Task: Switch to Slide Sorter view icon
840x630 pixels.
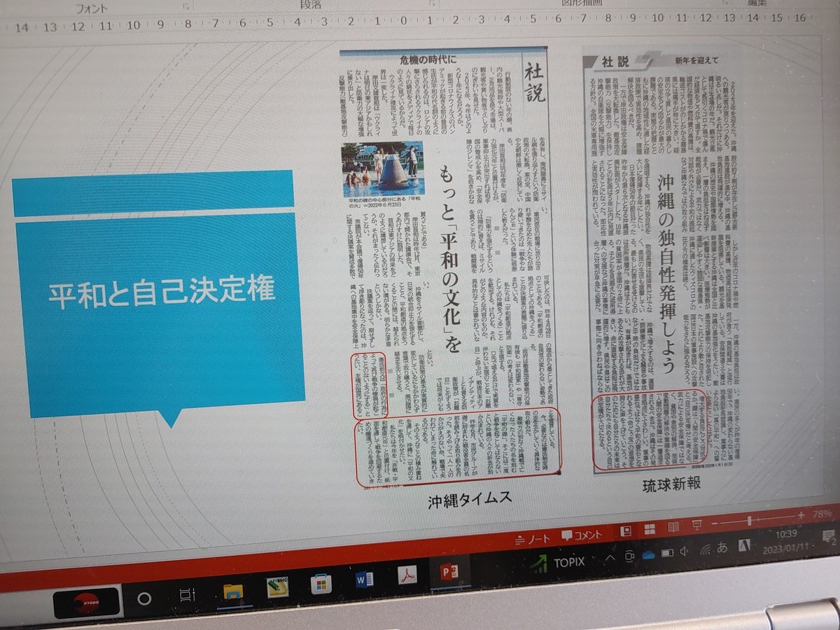Action: point(650,528)
